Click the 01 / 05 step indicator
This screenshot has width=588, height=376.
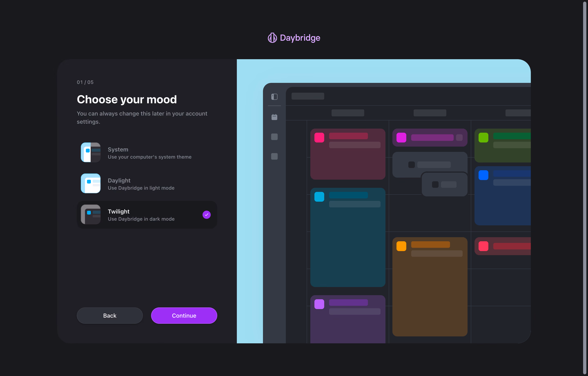pyautogui.click(x=85, y=82)
